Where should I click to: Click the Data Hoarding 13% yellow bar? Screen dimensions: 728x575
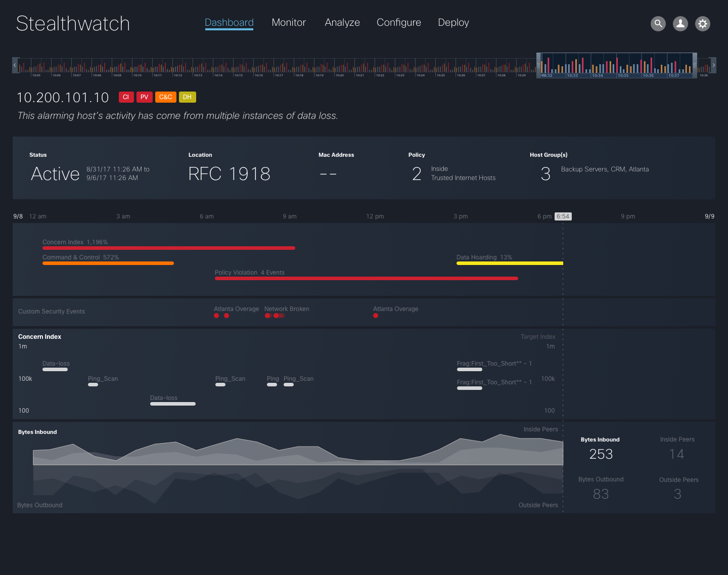[510, 263]
